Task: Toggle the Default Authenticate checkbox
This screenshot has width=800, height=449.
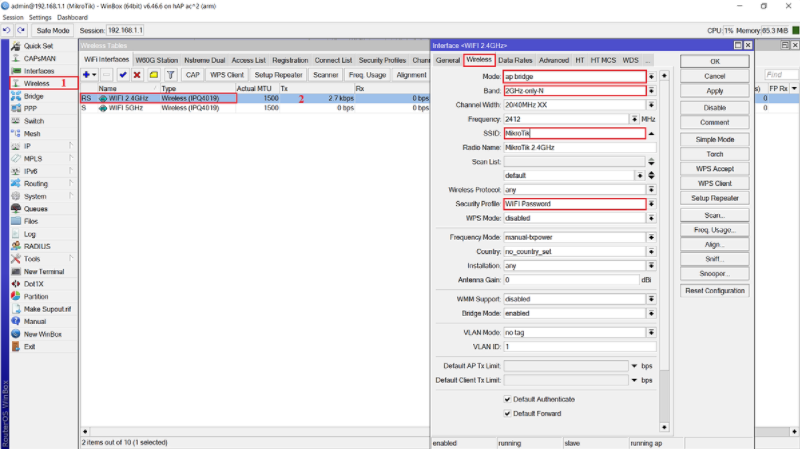Action: point(508,398)
